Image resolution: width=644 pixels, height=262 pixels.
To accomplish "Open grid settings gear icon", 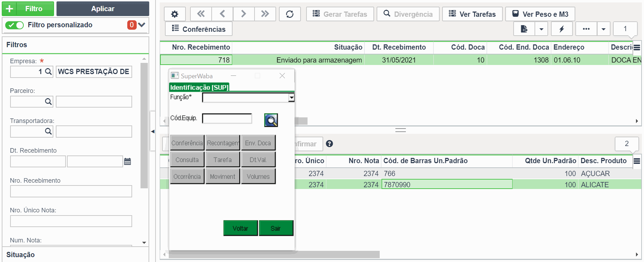I will tap(175, 14).
